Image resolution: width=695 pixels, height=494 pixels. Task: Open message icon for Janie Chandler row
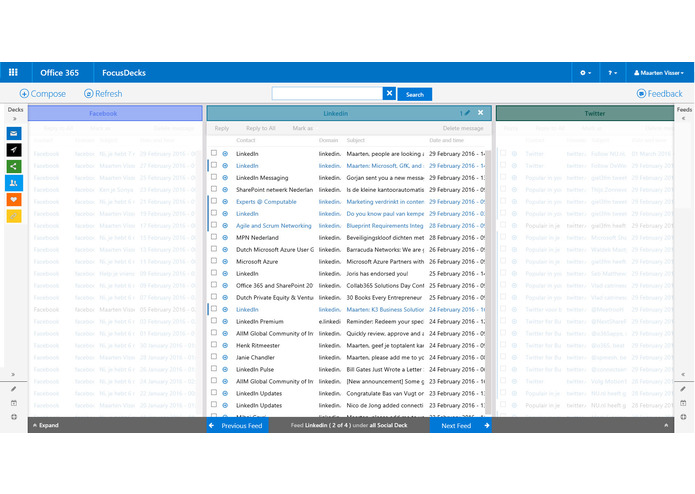coord(225,357)
